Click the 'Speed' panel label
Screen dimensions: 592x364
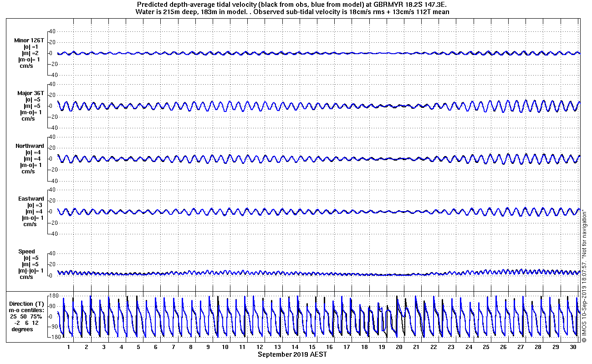click(26, 252)
